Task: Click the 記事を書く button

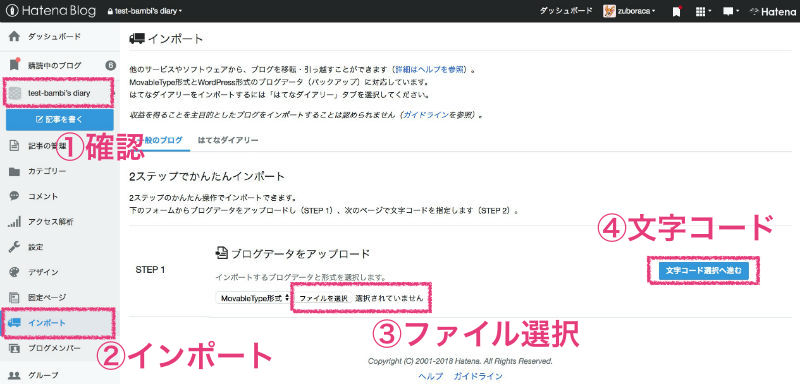Action: (x=60, y=119)
